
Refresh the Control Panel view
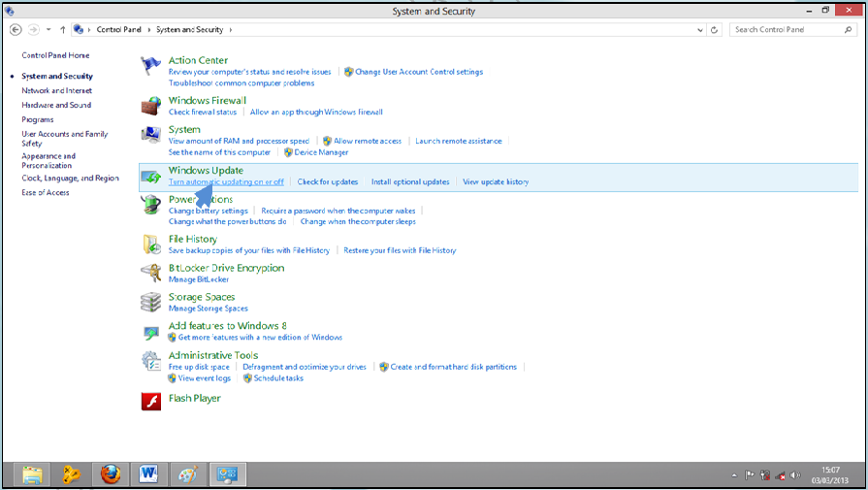[714, 30]
